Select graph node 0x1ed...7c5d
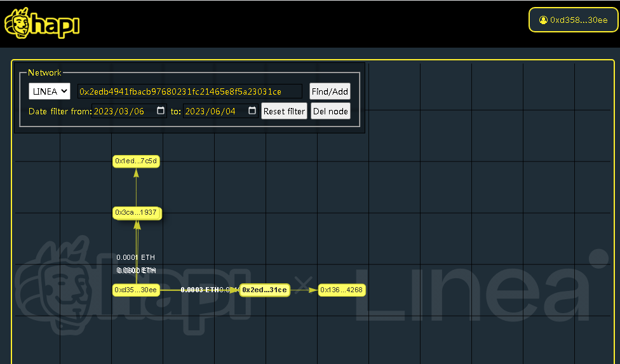This screenshot has width=620, height=364. pos(136,161)
